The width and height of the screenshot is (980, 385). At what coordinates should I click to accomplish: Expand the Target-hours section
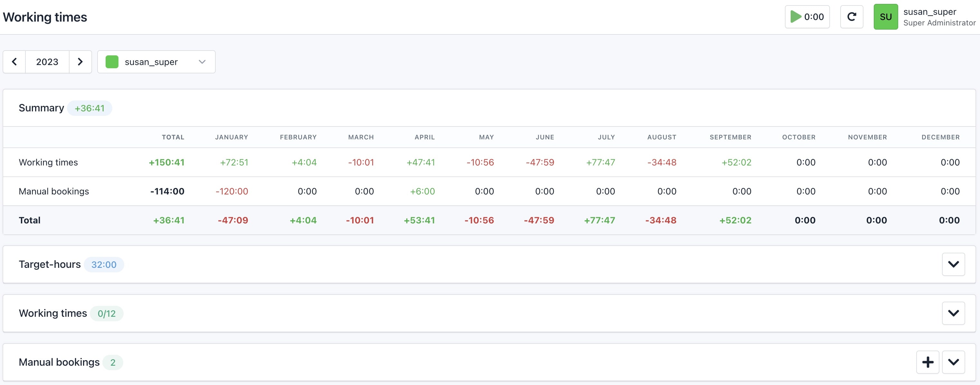[953, 264]
